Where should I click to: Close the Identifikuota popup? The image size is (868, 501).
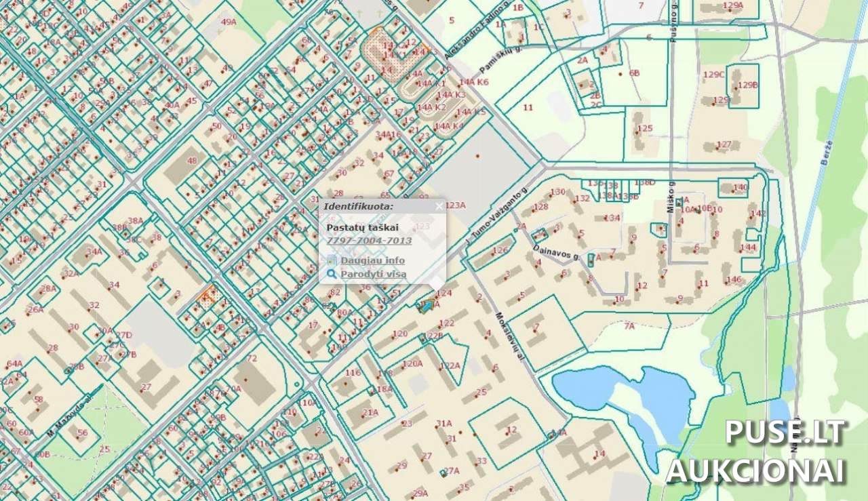pyautogui.click(x=439, y=206)
